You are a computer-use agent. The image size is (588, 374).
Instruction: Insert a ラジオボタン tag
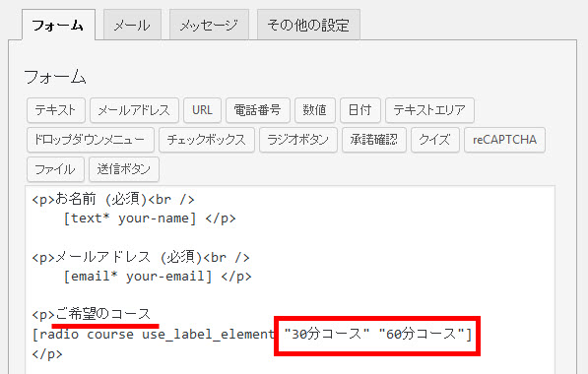pos(298,140)
